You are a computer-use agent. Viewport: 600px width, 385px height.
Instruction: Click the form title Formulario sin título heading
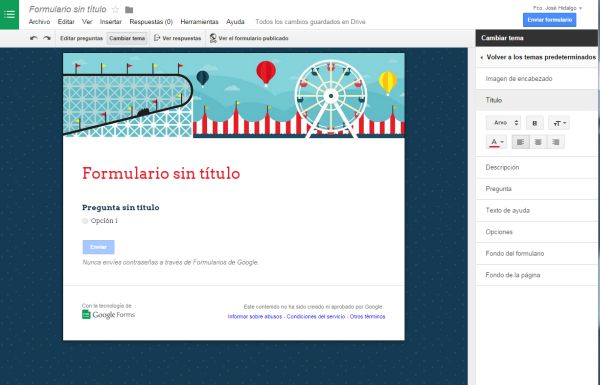tap(161, 173)
